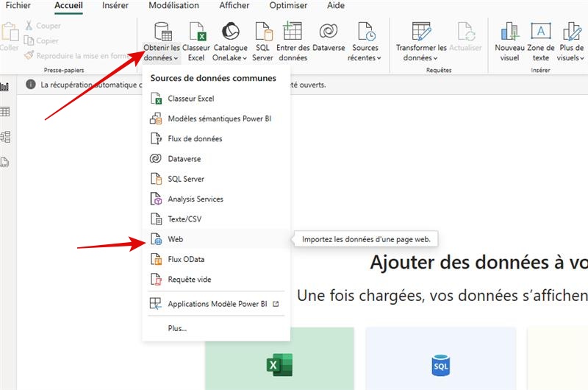Switch to the Insérer tab
The width and height of the screenshot is (588, 390).
pos(115,5)
